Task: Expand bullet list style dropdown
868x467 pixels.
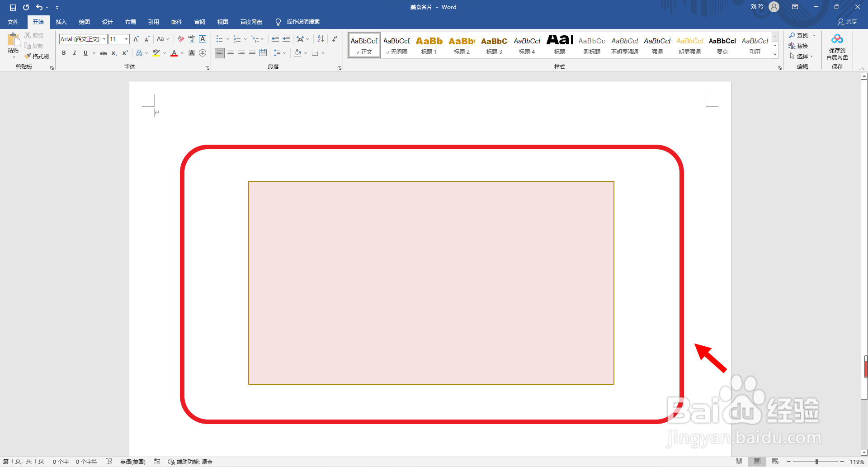Action: [x=228, y=39]
